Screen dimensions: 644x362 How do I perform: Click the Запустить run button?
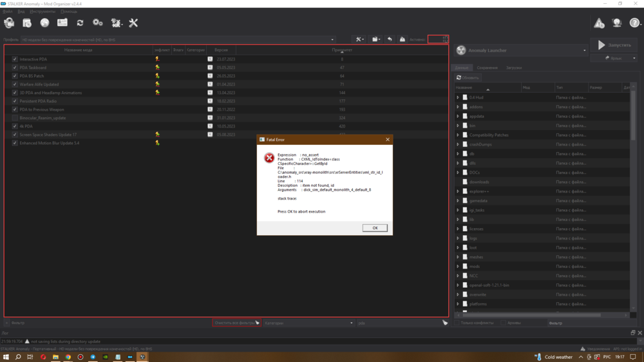click(614, 45)
